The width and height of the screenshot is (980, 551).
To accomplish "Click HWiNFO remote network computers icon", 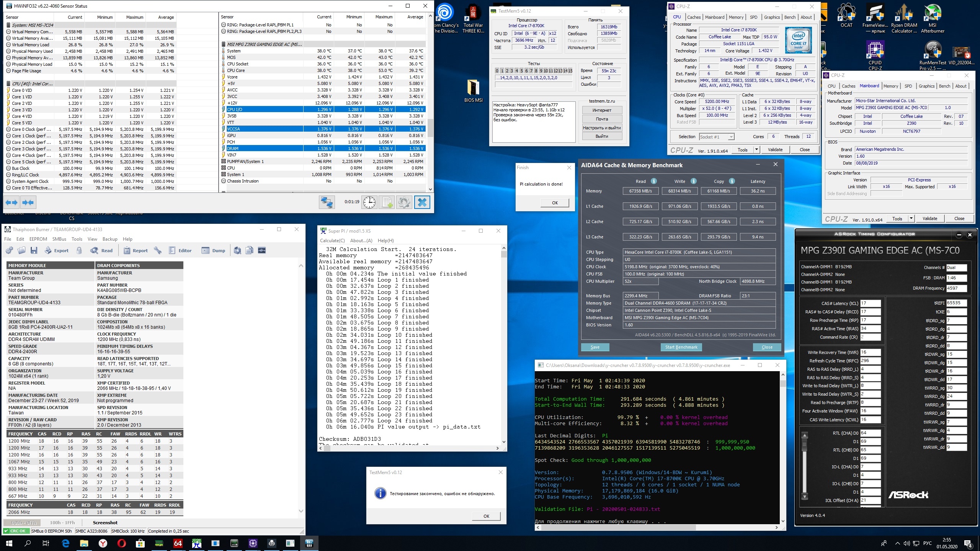I will (x=327, y=202).
